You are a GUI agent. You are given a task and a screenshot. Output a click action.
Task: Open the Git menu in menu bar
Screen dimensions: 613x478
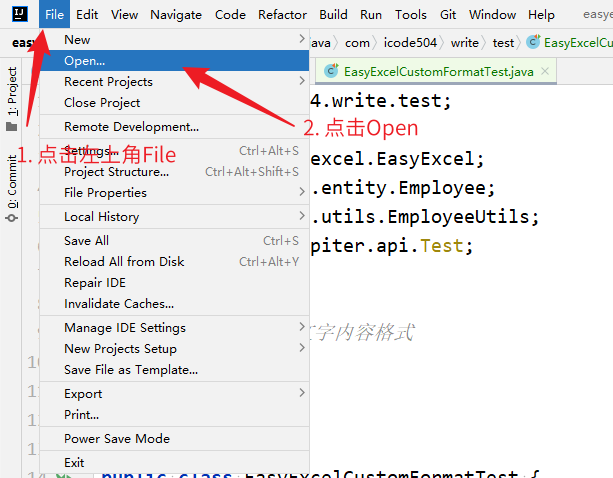448,15
